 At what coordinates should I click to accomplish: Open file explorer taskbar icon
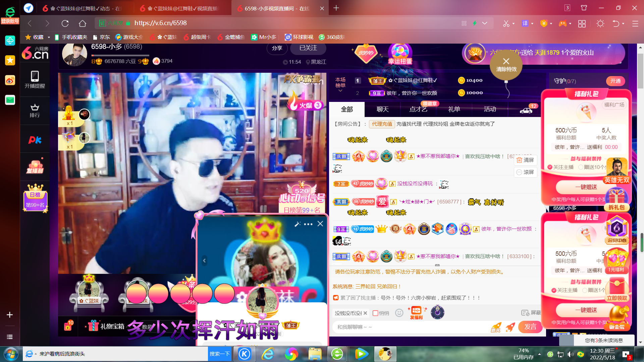[x=315, y=354]
